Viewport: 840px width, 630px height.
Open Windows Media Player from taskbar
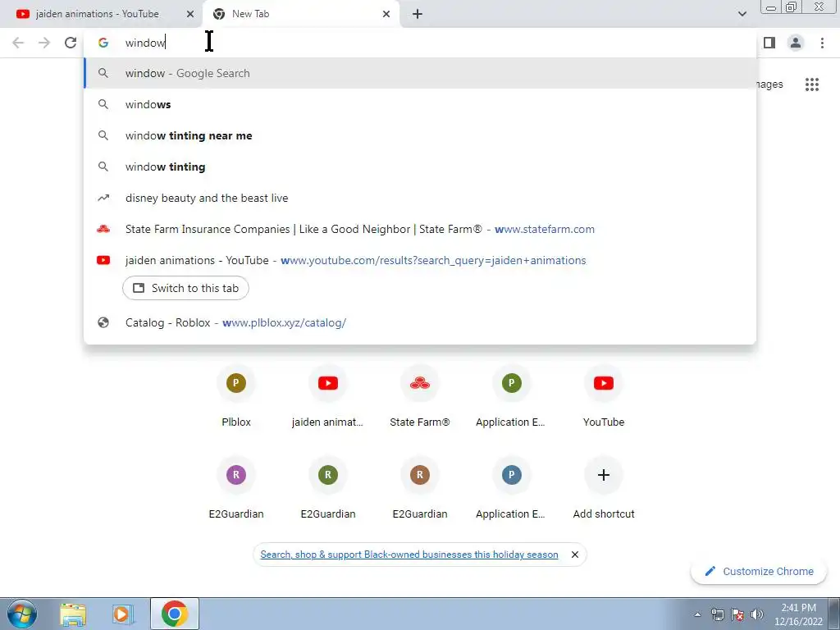pos(122,614)
